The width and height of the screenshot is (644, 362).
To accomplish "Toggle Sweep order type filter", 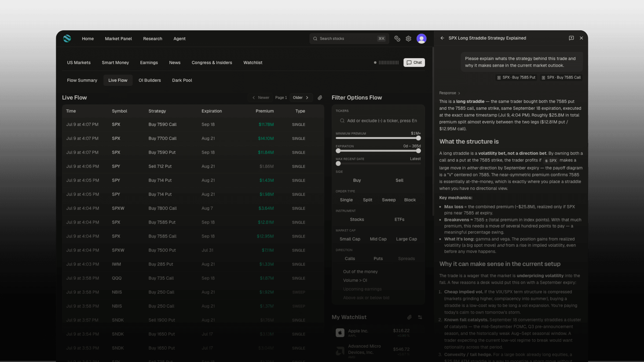I will (x=389, y=200).
